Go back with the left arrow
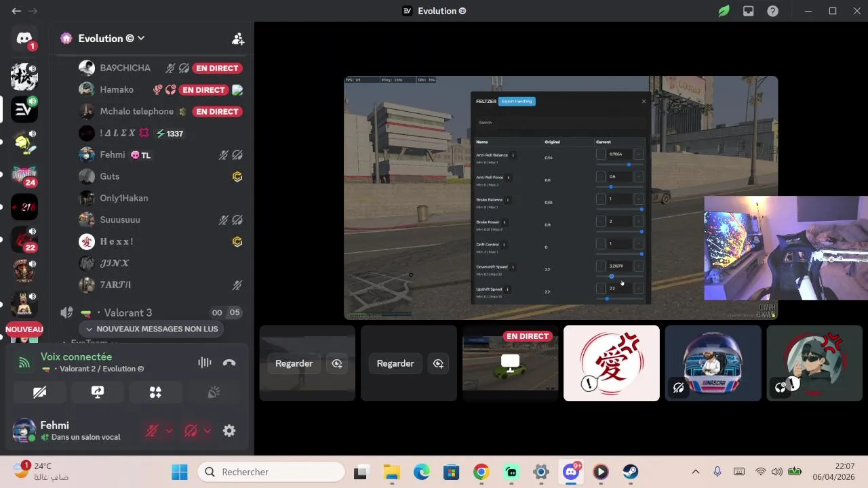Screen dimensions: 868x488 (16, 11)
